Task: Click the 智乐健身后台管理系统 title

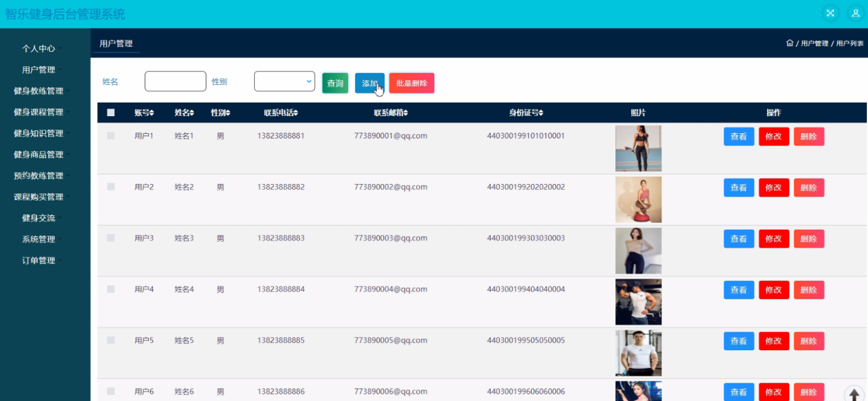Action: (x=65, y=14)
